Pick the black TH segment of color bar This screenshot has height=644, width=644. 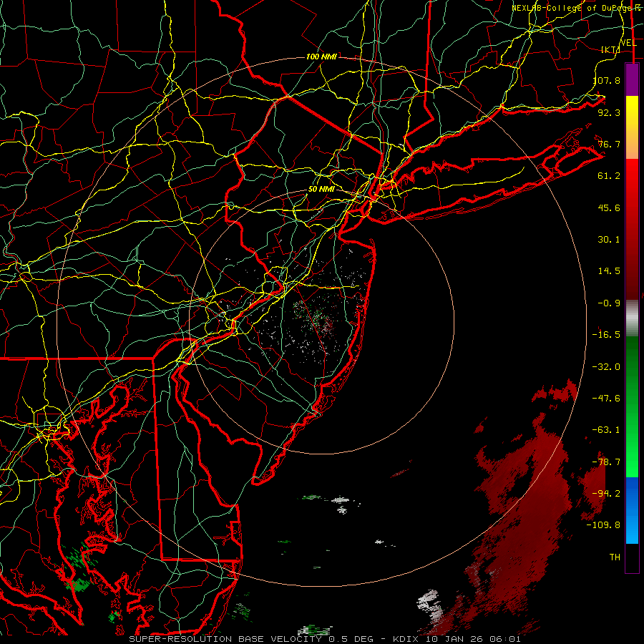(x=632, y=557)
